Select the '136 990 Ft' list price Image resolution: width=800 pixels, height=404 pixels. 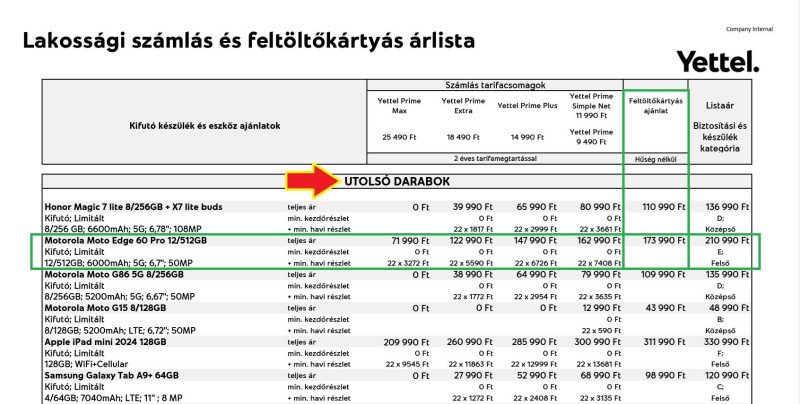728,207
